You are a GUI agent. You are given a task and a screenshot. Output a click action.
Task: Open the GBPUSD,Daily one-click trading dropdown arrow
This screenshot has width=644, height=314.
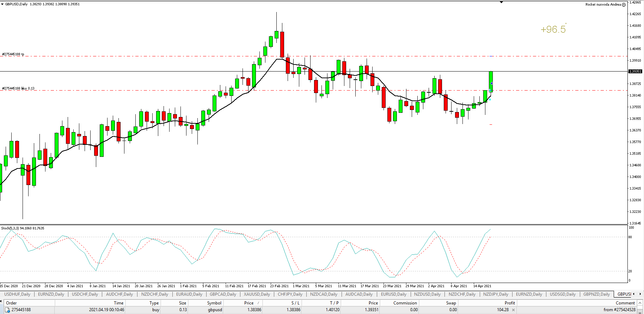(2, 4)
